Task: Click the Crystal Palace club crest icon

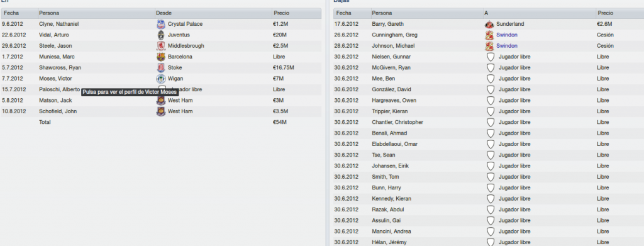Action: (161, 25)
